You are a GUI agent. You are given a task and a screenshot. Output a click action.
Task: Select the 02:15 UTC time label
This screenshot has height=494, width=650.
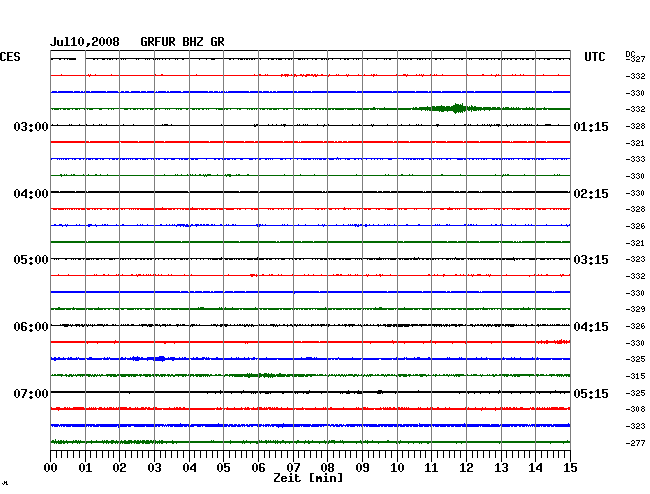(591, 194)
